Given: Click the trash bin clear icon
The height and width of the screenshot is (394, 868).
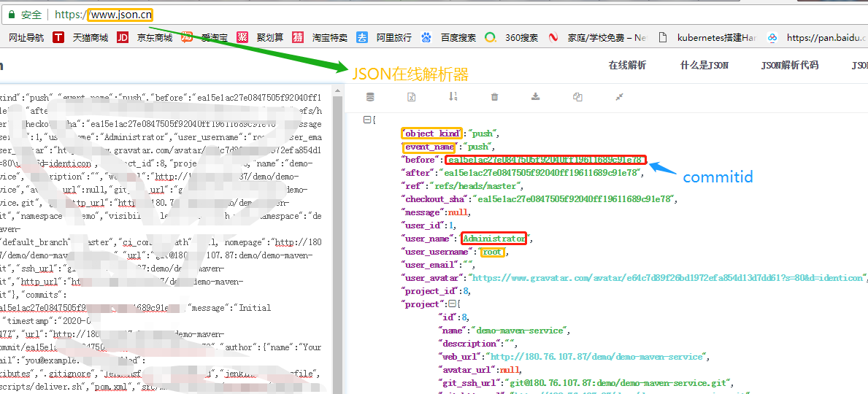Looking at the screenshot, I should point(494,97).
